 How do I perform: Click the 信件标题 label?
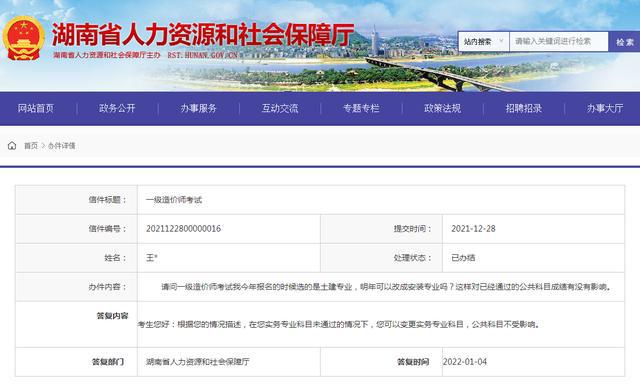pos(108,200)
